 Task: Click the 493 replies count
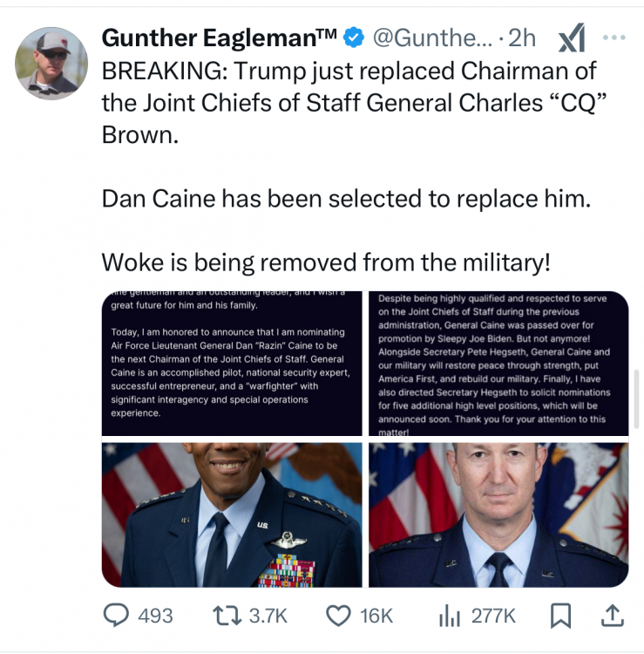click(x=156, y=616)
